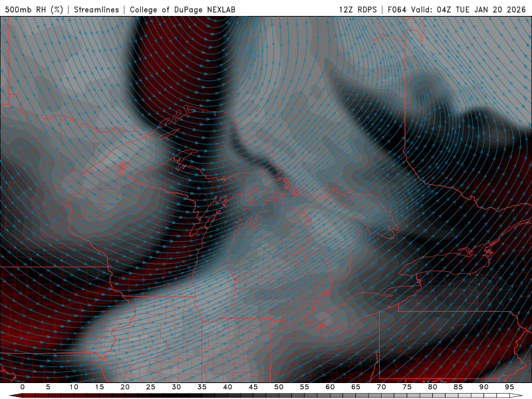Click the legend number "60"
Viewport: 532px width, 399px height.
pyautogui.click(x=330, y=387)
